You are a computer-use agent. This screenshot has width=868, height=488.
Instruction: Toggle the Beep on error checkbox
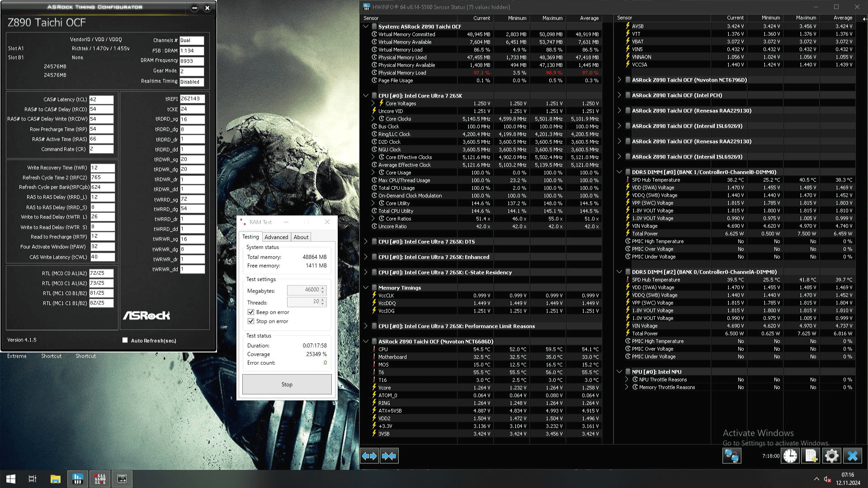click(251, 312)
